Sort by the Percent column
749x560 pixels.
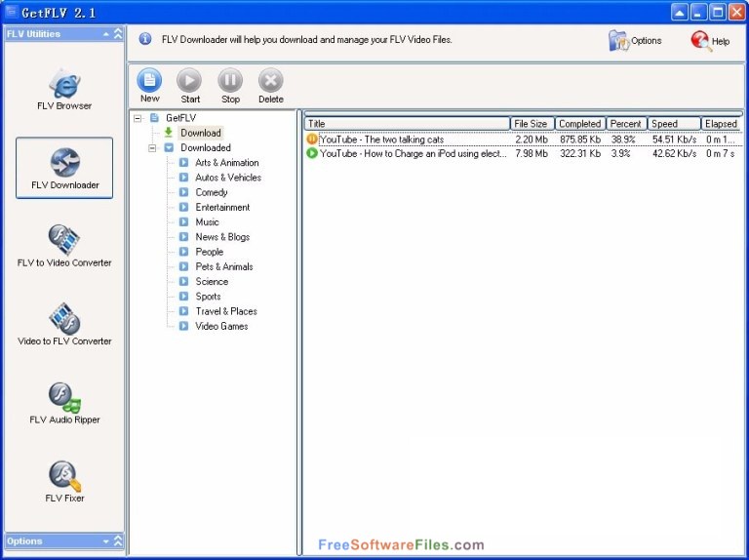click(x=626, y=124)
